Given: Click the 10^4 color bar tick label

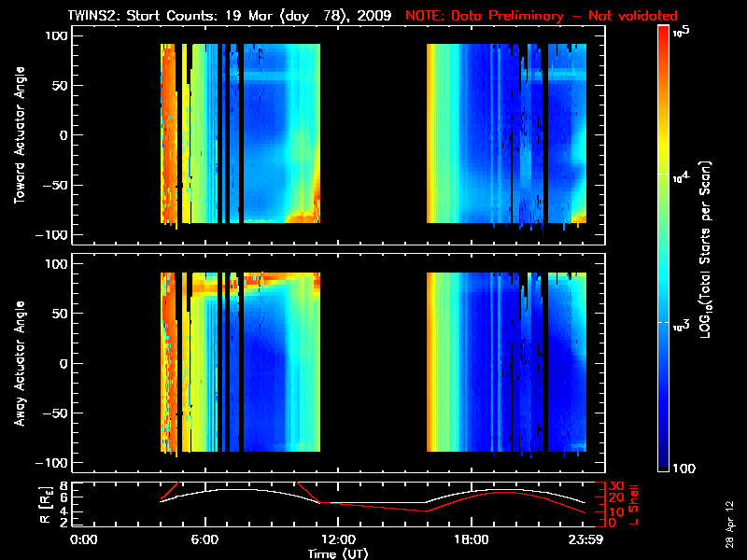Looking at the screenshot, I should coord(680,175).
